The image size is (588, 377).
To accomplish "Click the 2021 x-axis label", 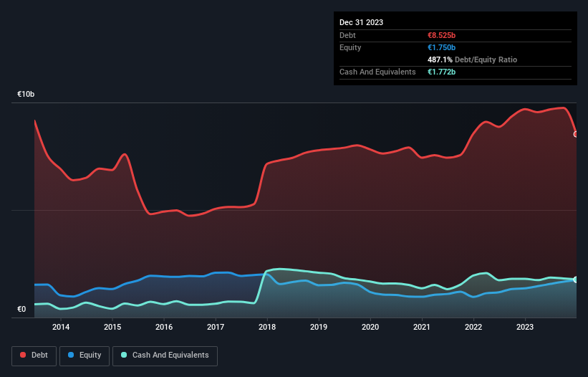I will coord(422,327).
